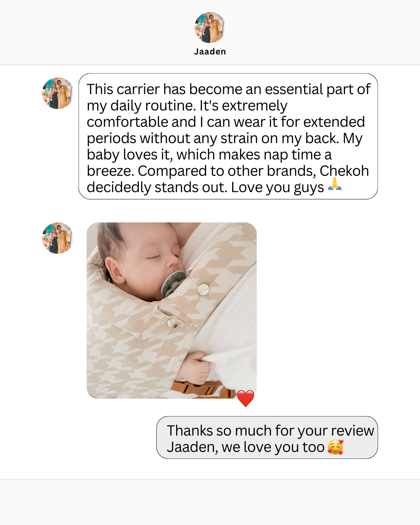
Task: Click 'nap time a breeze' text in the review
Action: coord(209,163)
